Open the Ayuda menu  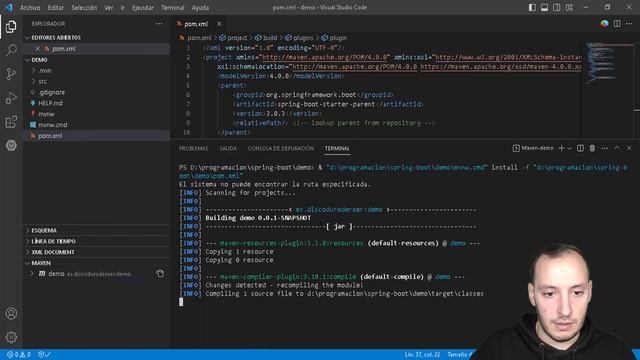coord(200,8)
